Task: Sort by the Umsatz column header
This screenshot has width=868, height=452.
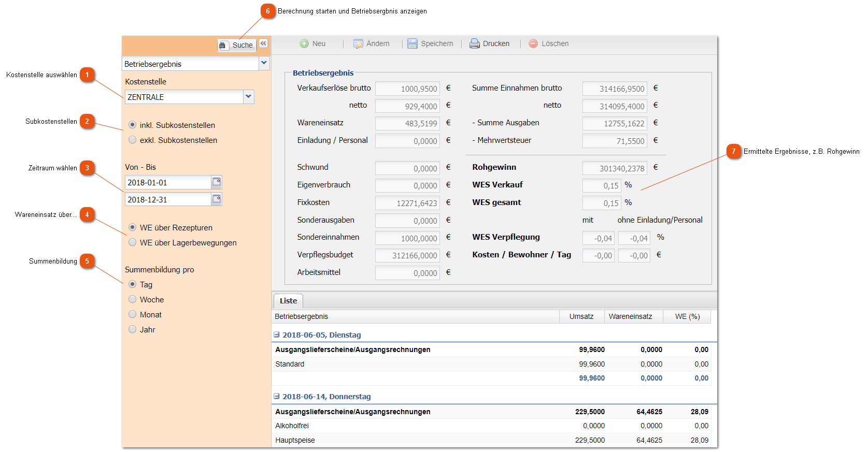Action: click(581, 316)
